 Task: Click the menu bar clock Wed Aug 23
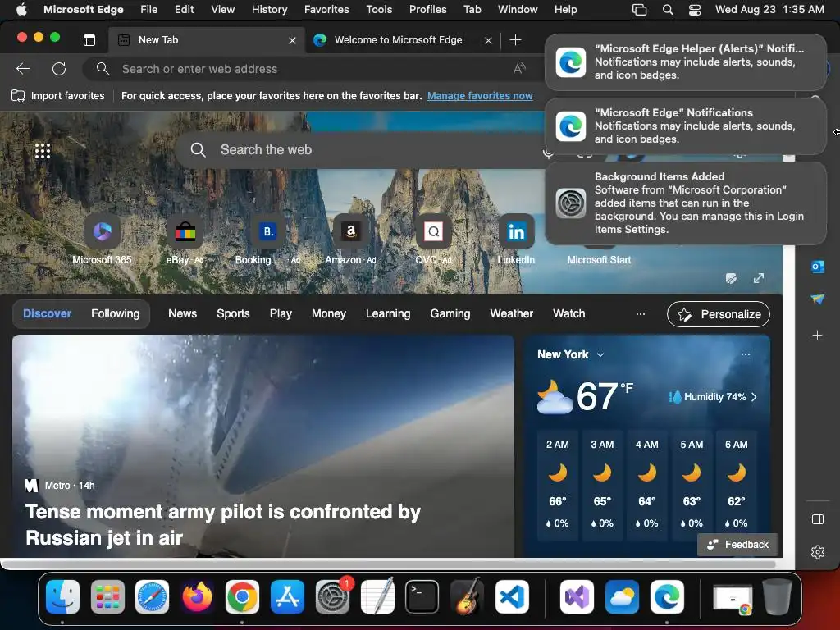pos(769,10)
